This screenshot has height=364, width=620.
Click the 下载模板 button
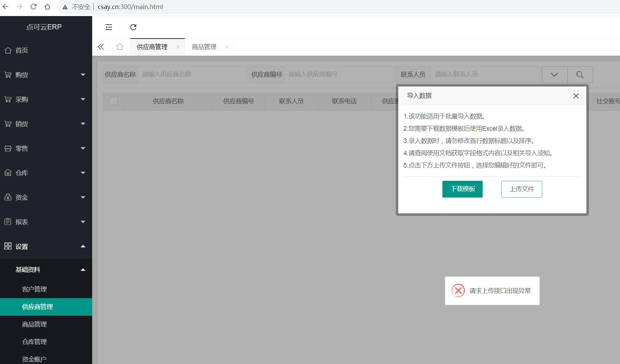coord(462,189)
